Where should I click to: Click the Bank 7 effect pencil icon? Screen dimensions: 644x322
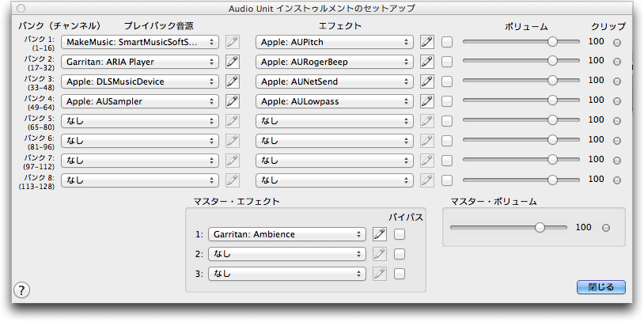(x=427, y=160)
